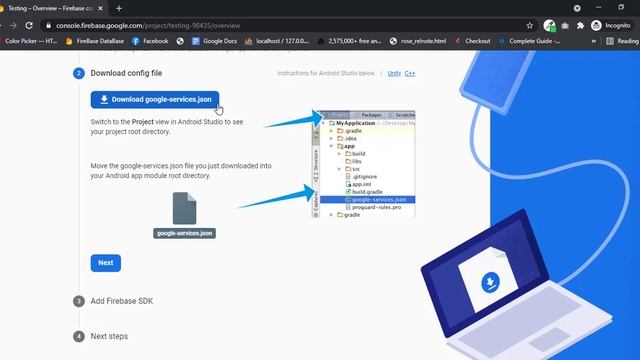640x360 pixels.
Task: Open the localhost / 127.0.0 bookmark
Action: point(277,41)
